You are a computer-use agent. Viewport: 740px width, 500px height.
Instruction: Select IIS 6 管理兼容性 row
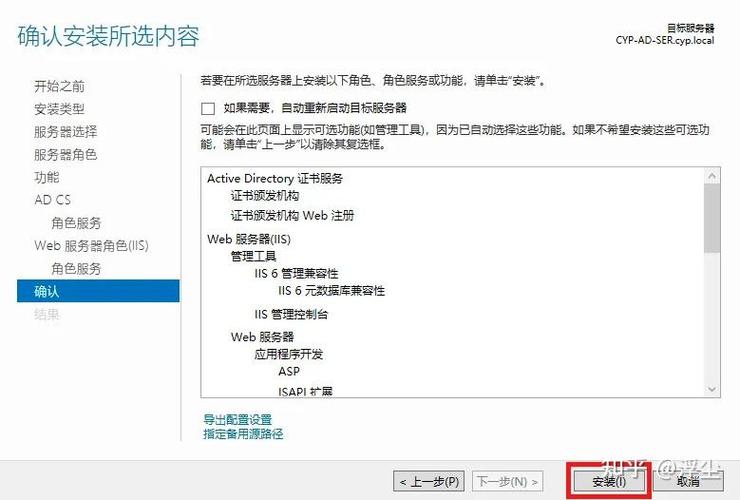296,273
